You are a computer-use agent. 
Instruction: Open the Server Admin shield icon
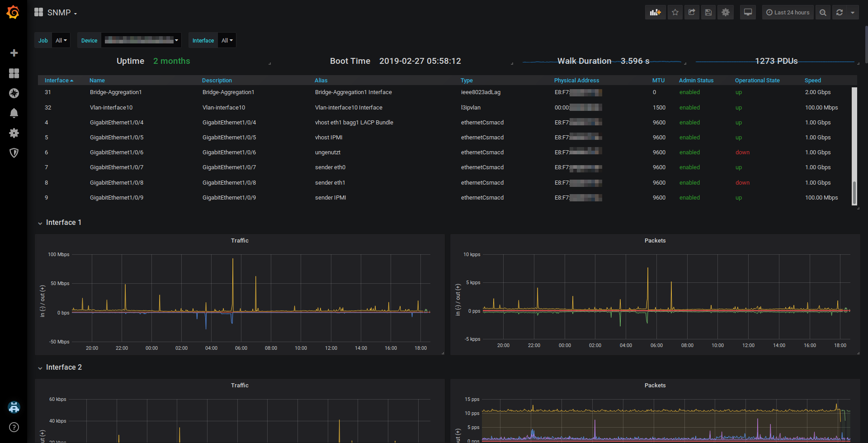coord(14,153)
